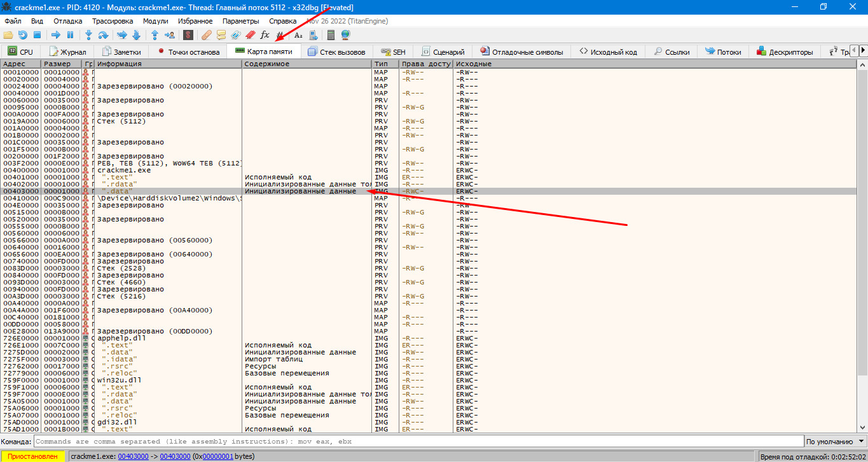The height and width of the screenshot is (462, 868).
Task: Click the globe icon in toolbar
Action: (346, 35)
